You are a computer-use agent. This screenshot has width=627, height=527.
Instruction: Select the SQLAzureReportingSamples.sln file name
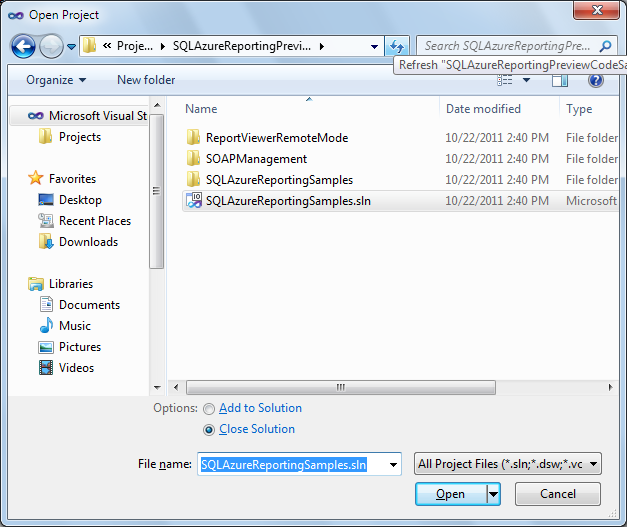(x=288, y=201)
